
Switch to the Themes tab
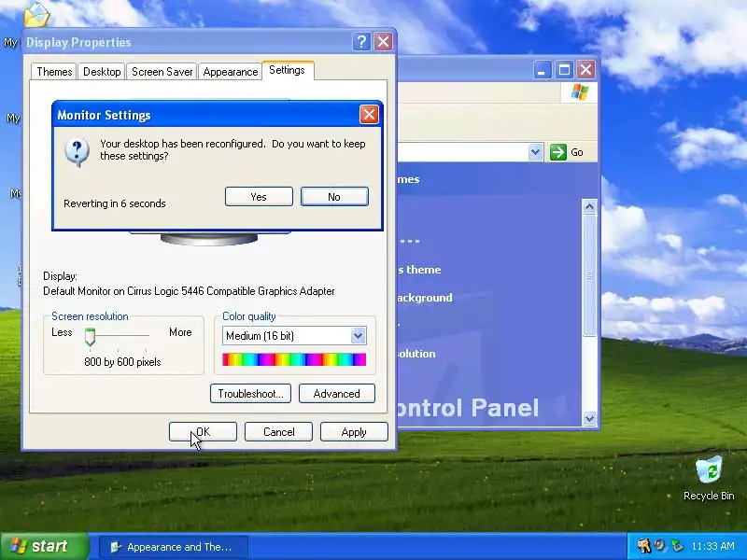(54, 72)
